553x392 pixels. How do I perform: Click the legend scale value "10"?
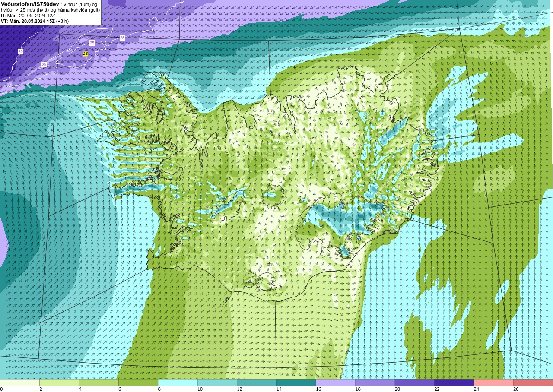200,389
